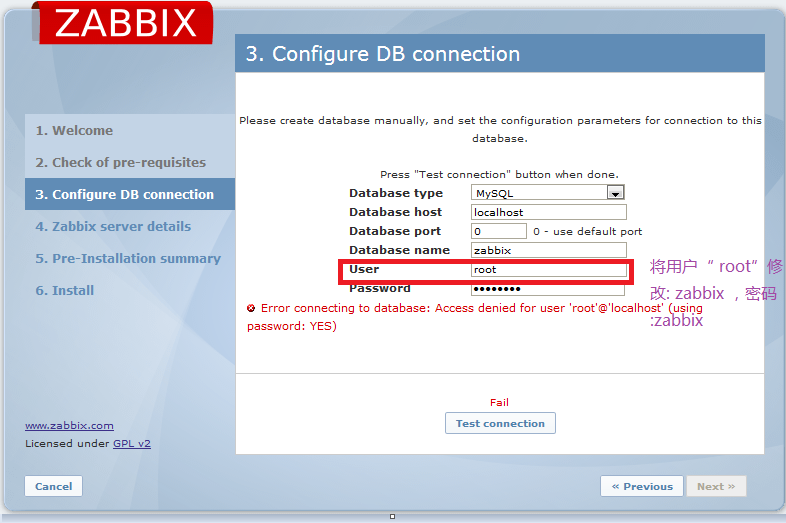Select the Database name input
The width and height of the screenshot is (786, 523).
548,250
